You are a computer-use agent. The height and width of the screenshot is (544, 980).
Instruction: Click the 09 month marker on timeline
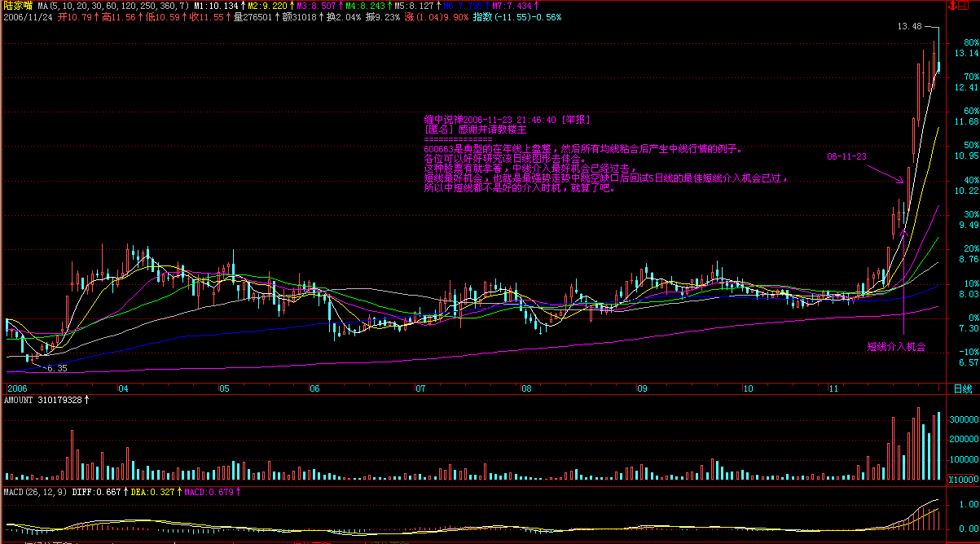pyautogui.click(x=643, y=389)
